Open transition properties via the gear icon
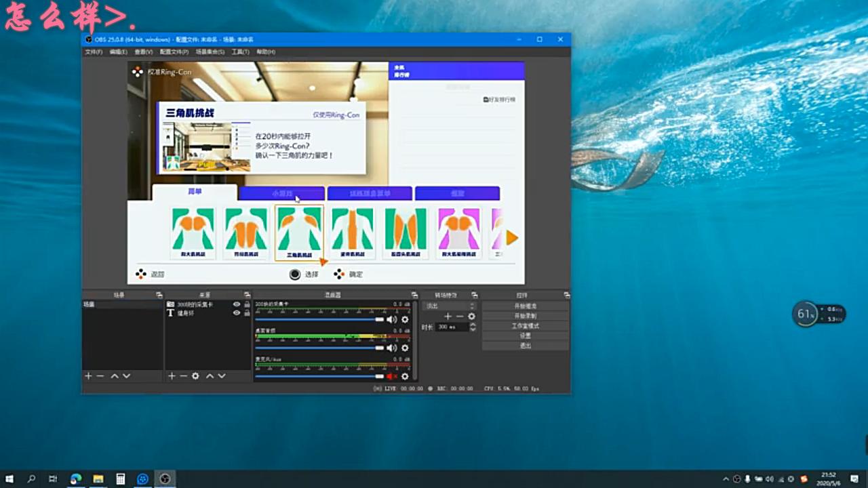Screen dimensions: 868x488 click(471, 317)
